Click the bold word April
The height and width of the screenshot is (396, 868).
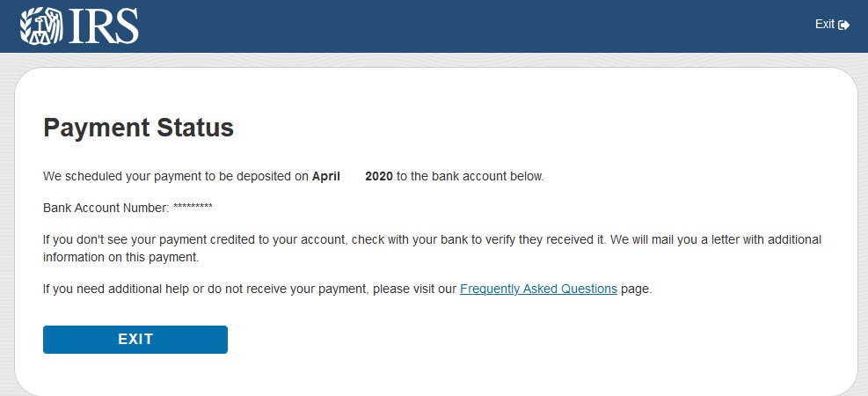(x=326, y=176)
